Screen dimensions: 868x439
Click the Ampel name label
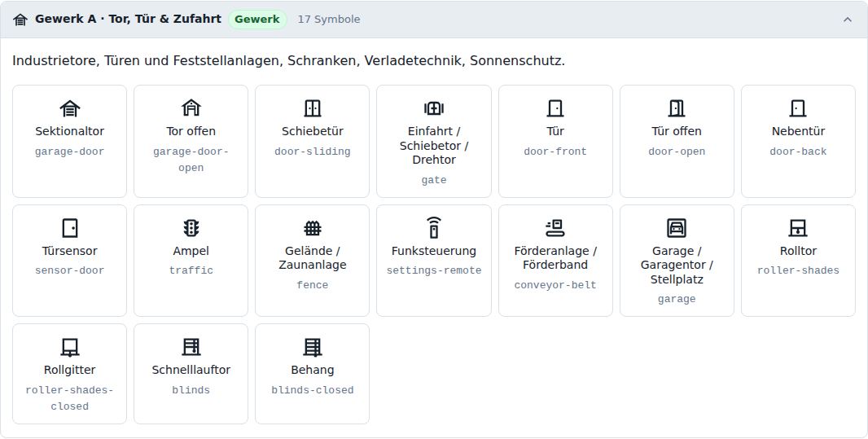coord(191,251)
